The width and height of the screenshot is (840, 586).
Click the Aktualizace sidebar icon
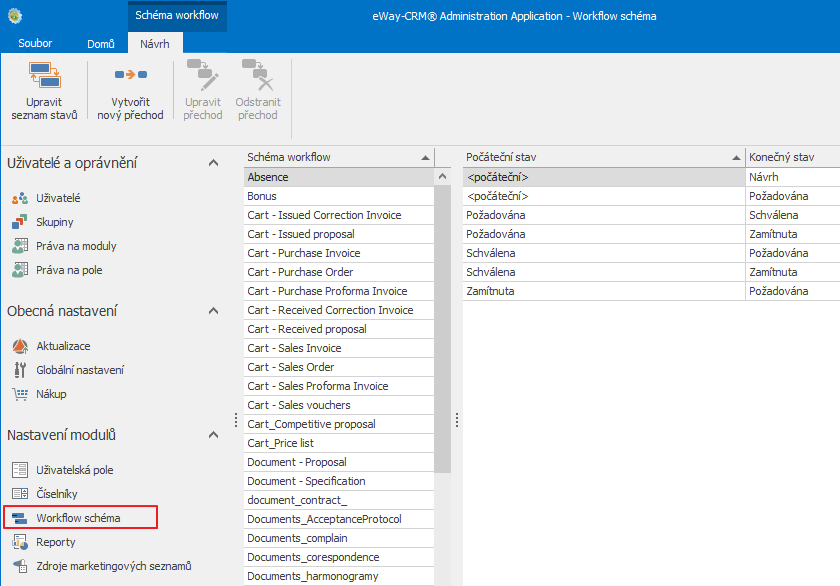(x=20, y=346)
